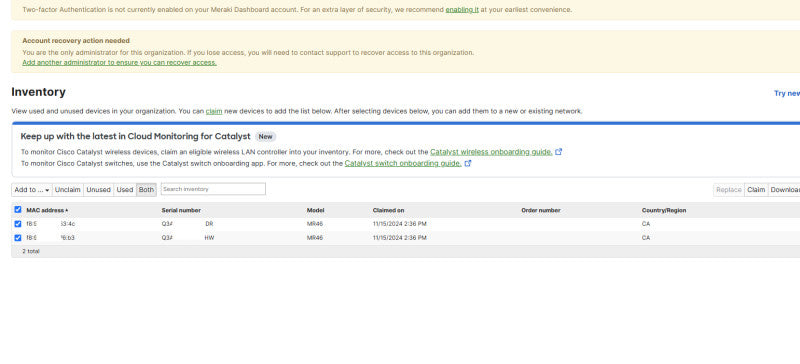Image resolution: width=800 pixels, height=364 pixels.
Task: Sort by MAC address column header
Action: [x=47, y=210]
